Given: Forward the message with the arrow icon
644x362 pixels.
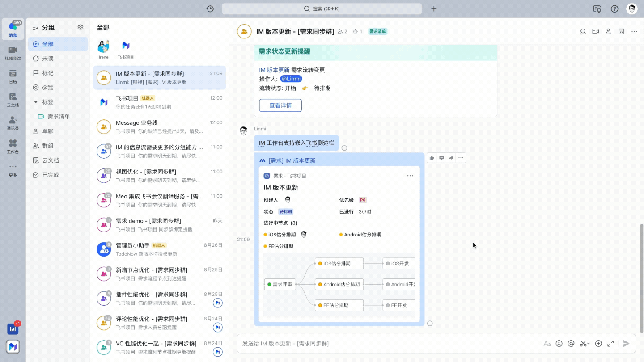Looking at the screenshot, I should click(451, 158).
